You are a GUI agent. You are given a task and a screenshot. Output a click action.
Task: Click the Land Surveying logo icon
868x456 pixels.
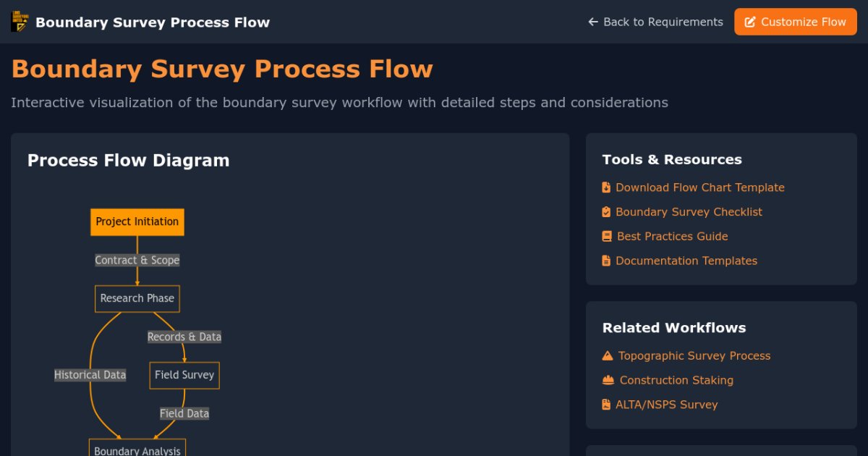[19, 22]
